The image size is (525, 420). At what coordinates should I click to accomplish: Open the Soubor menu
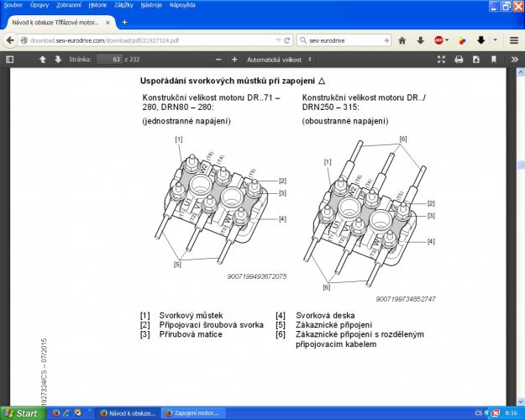pos(13,5)
